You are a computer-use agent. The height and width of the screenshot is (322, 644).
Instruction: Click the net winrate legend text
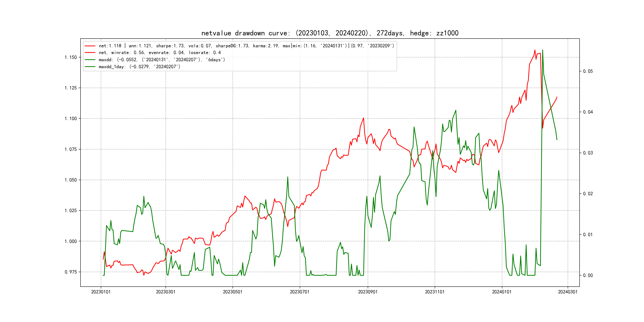click(159, 53)
